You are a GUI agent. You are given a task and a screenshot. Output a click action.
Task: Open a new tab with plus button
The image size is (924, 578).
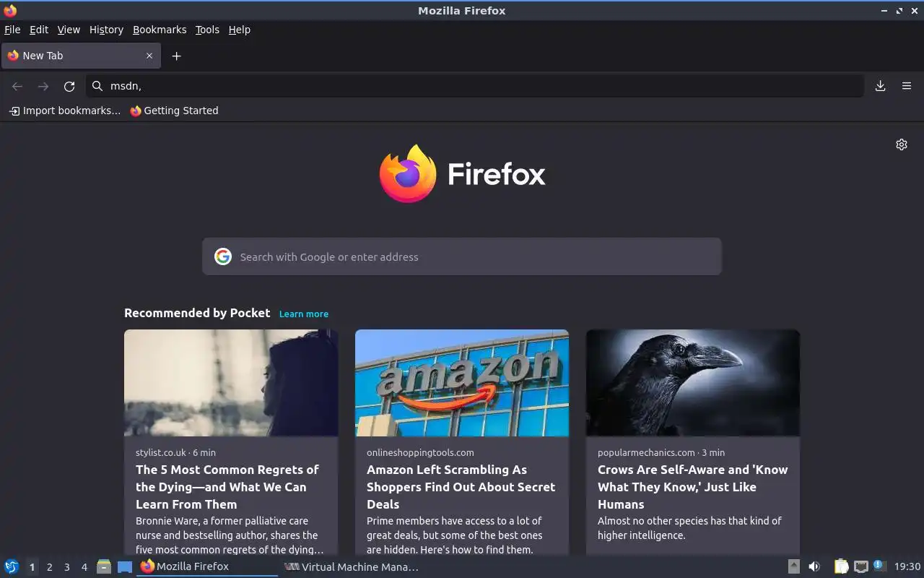click(176, 56)
